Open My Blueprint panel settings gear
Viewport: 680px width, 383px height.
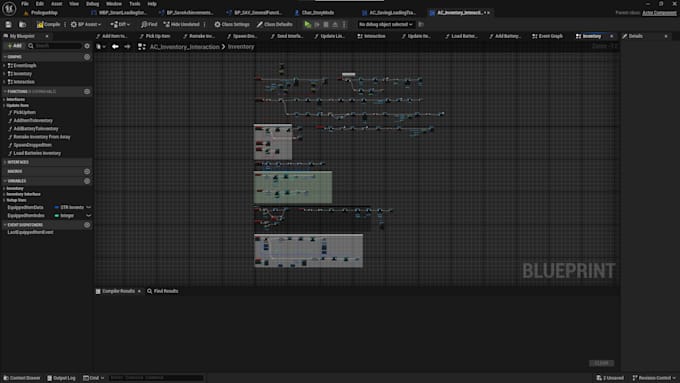(87, 46)
